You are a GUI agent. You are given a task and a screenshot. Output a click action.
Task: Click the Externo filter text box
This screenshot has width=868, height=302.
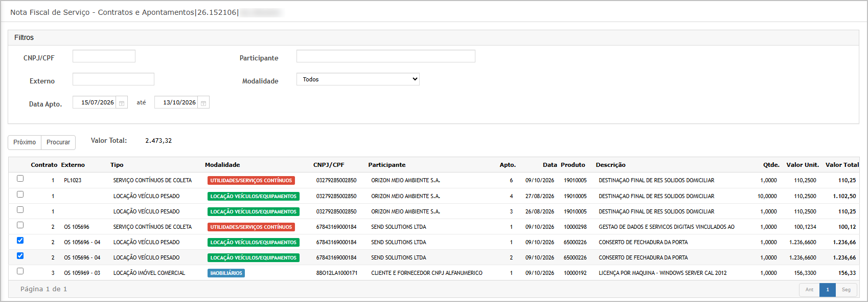point(113,79)
